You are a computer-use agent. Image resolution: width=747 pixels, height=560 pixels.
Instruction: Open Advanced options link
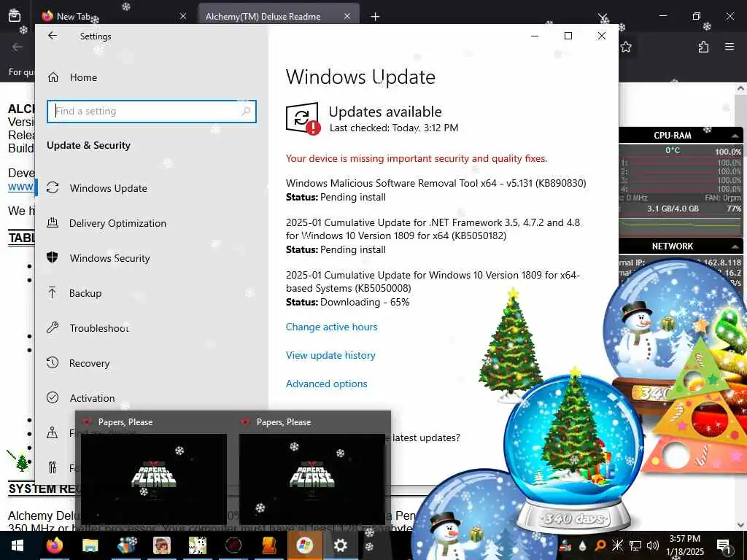point(326,384)
